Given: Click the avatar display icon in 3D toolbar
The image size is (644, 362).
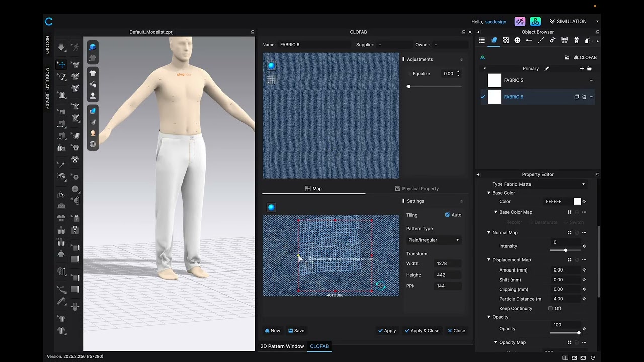Looking at the screenshot, I should point(93,95).
